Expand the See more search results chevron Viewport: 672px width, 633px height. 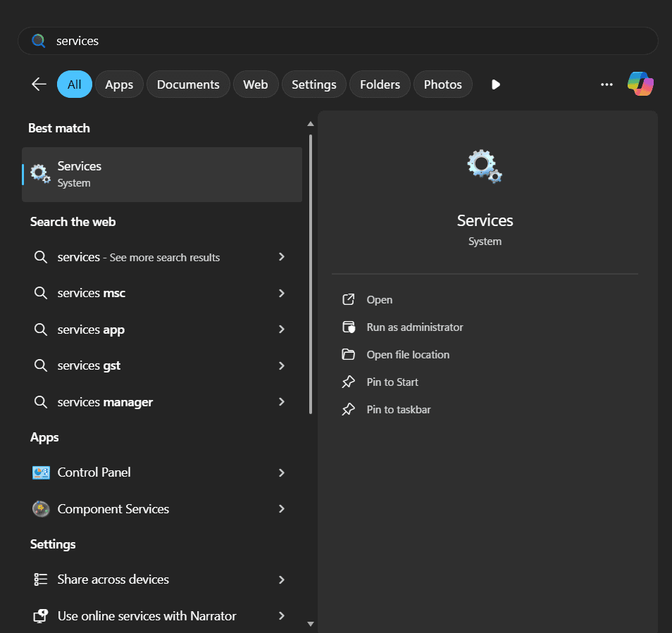pos(282,256)
